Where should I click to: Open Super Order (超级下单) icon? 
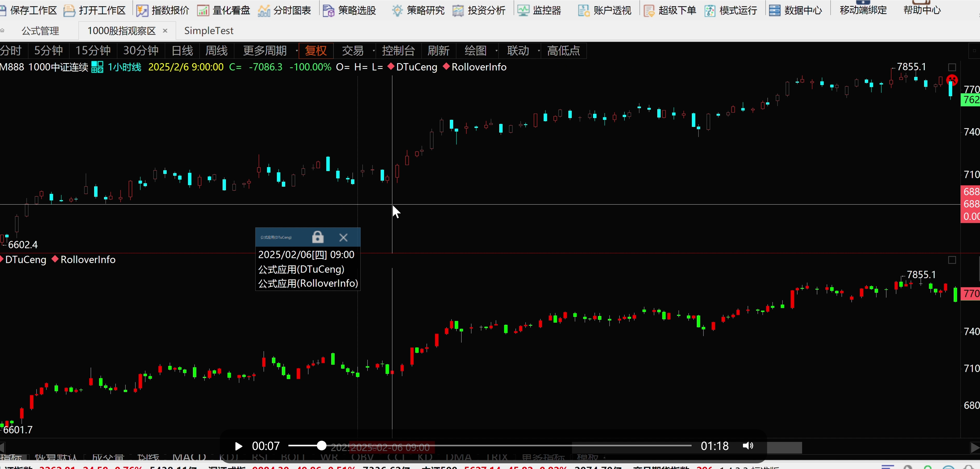click(649, 10)
